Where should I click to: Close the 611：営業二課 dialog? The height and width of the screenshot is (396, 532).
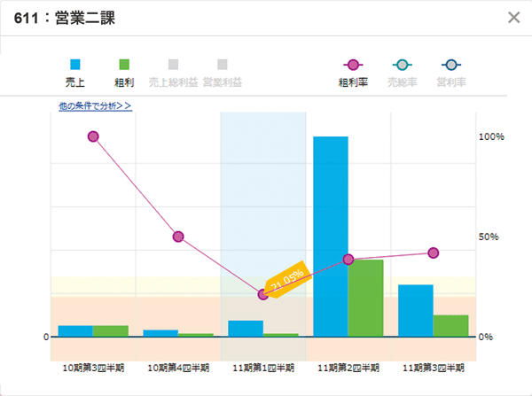pyautogui.click(x=513, y=17)
